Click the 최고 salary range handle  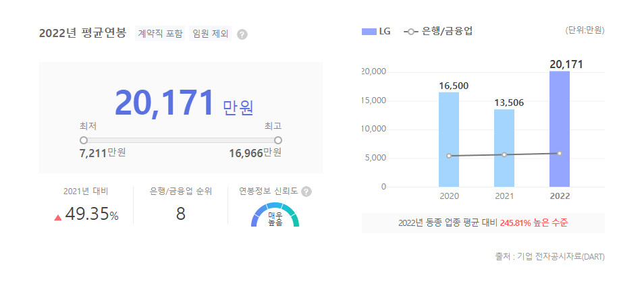click(278, 140)
